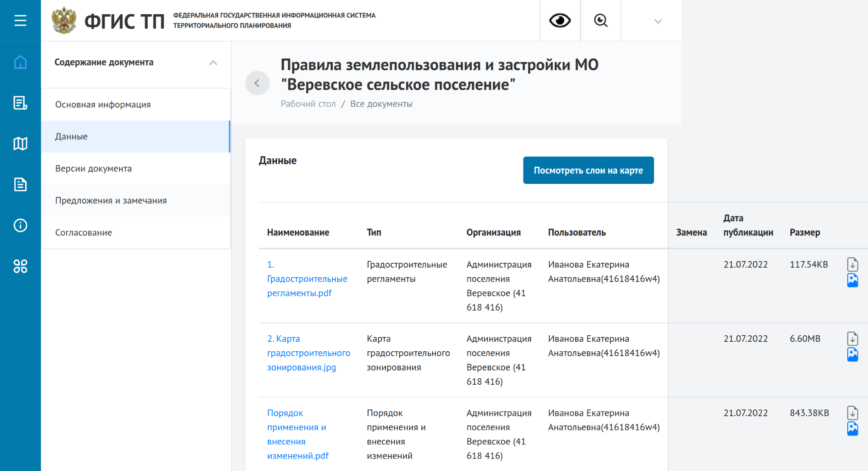Screen dimensions: 868x471
Task: Open the info circle sidebar icon
Action: tap(20, 225)
